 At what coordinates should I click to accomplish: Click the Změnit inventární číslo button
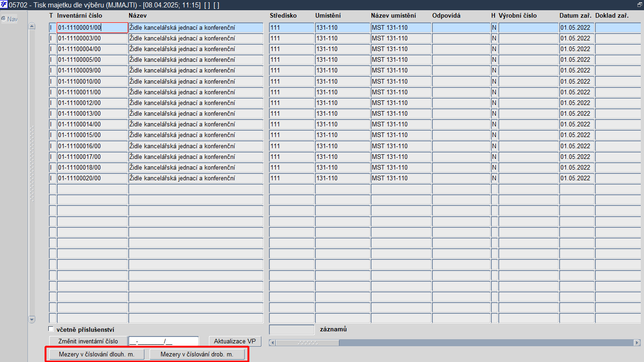[x=88, y=341]
